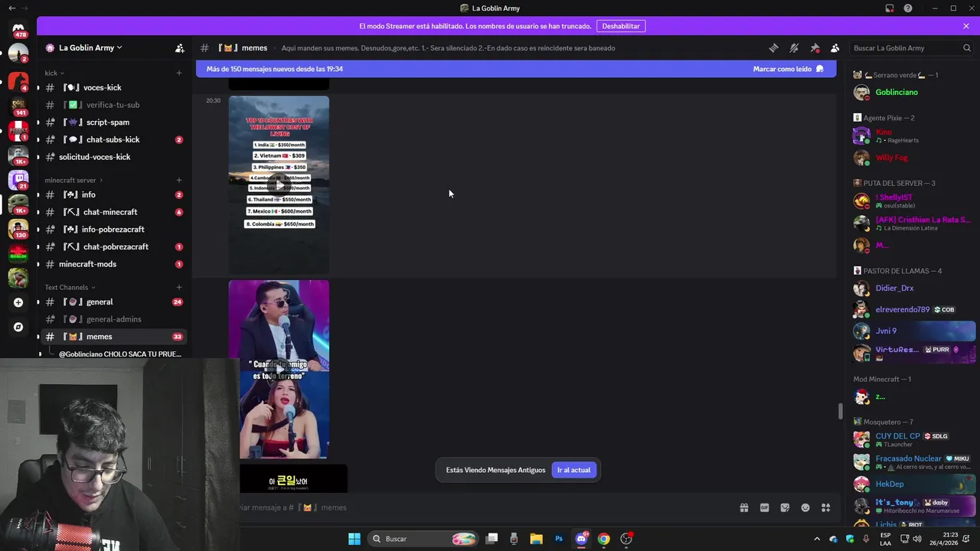This screenshot has width=980, height=551.
Task: Open chat-pobrezacraft channel
Action: tap(113, 246)
